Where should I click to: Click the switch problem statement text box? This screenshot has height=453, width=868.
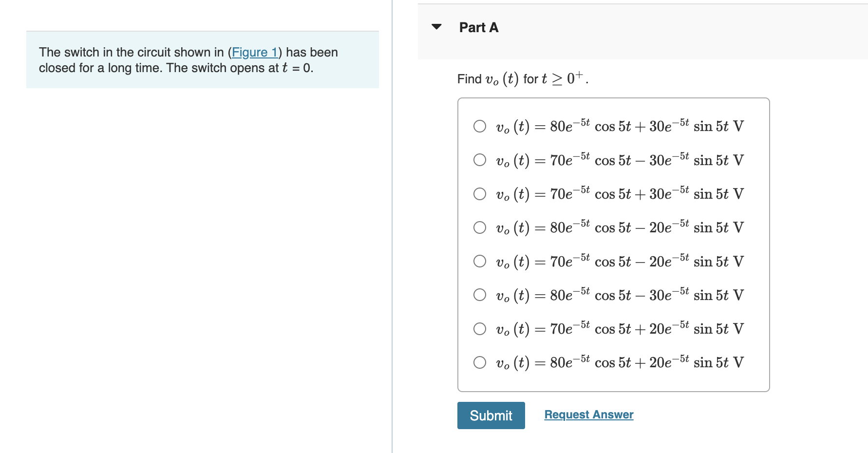coord(202,60)
